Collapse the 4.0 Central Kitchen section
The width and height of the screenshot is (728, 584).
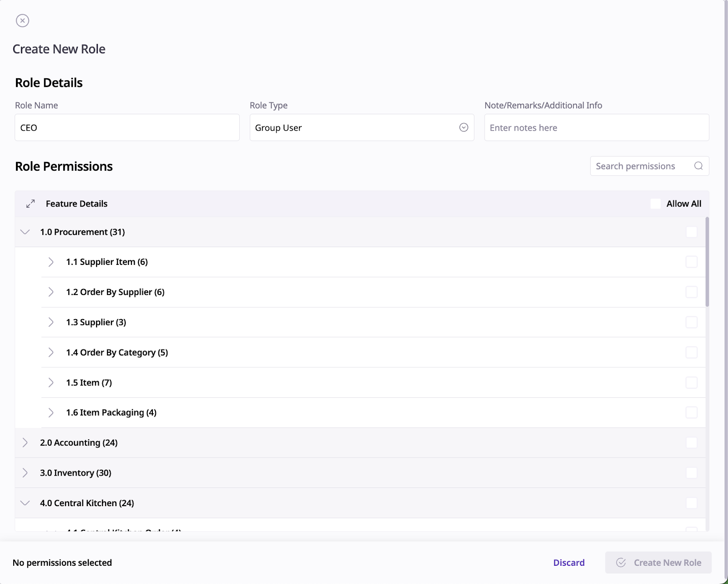coord(25,503)
